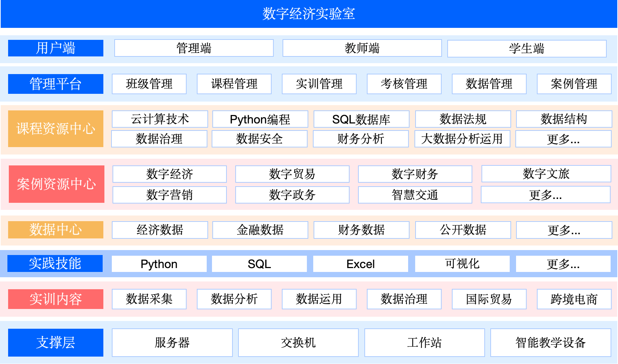This screenshot has height=364, width=618.
Task: Select the 可视化 skill box
Action: 462,264
